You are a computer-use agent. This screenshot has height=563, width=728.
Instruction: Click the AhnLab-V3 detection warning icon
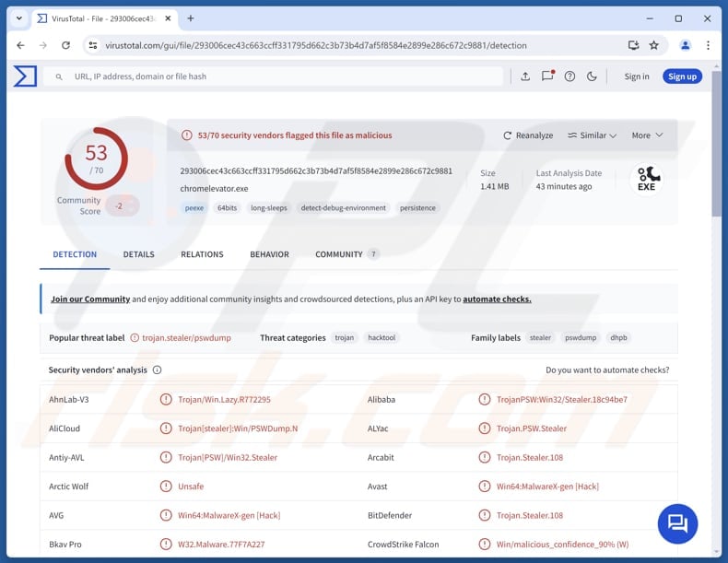(166, 399)
